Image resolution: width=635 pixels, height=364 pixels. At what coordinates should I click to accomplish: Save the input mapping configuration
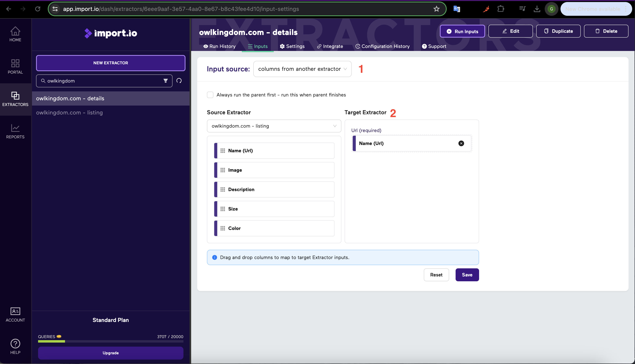click(467, 275)
